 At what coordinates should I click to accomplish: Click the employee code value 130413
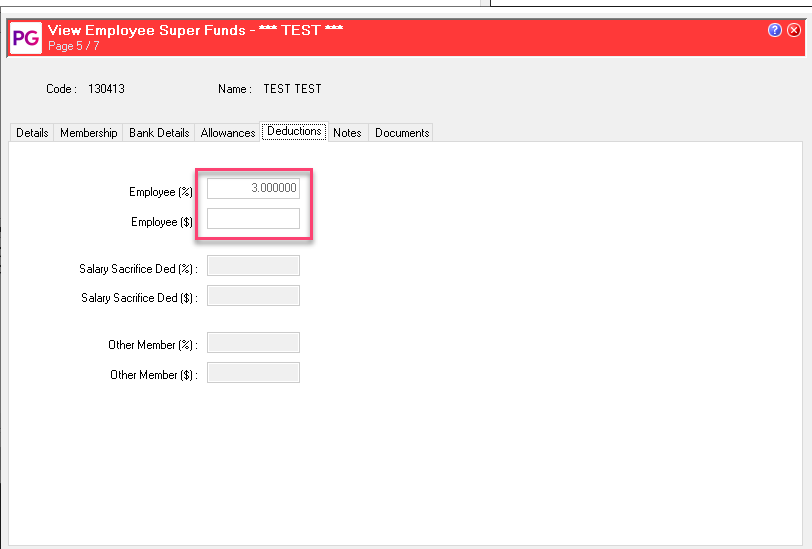pos(106,89)
